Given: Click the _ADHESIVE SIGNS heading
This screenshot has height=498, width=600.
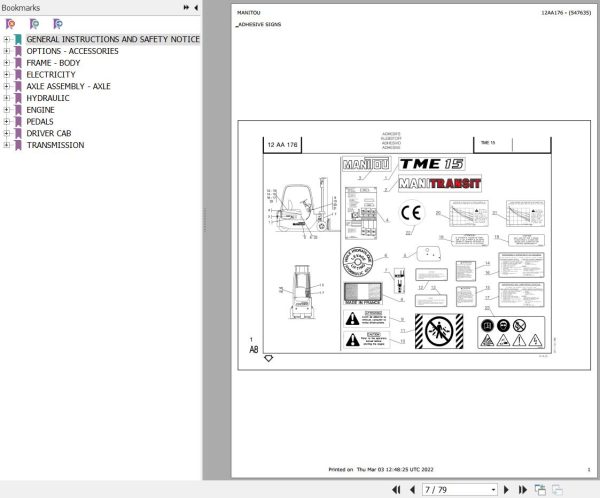Looking at the screenshot, I should tap(259, 24).
